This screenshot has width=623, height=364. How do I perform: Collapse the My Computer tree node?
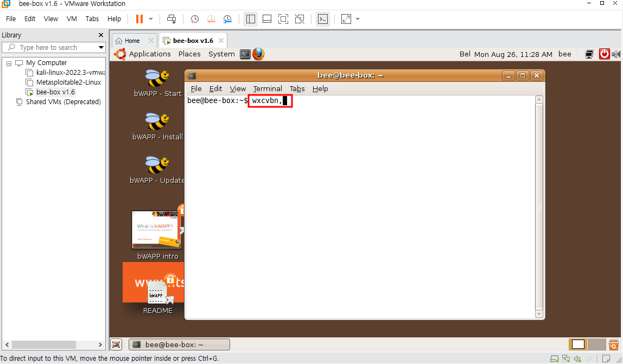[9, 63]
